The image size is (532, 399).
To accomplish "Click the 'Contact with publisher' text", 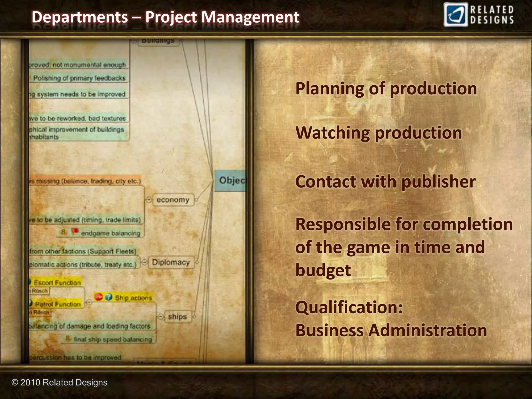I will [x=385, y=181].
